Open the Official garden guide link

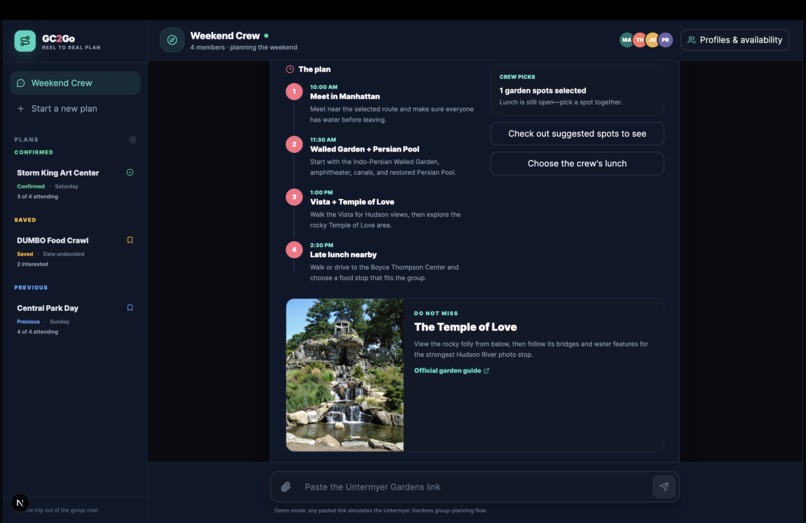click(x=451, y=370)
